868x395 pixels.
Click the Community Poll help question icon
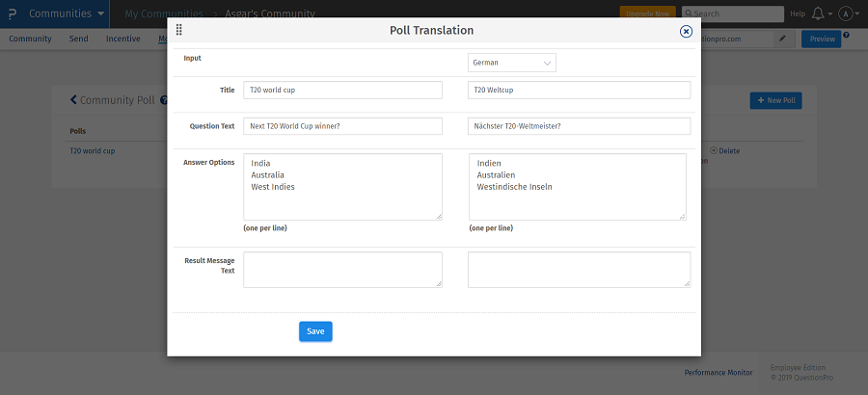point(163,100)
